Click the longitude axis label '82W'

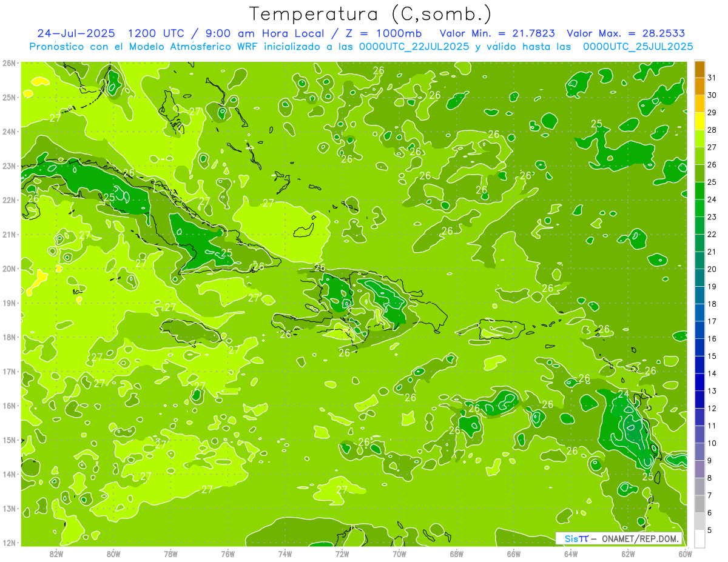(x=56, y=554)
